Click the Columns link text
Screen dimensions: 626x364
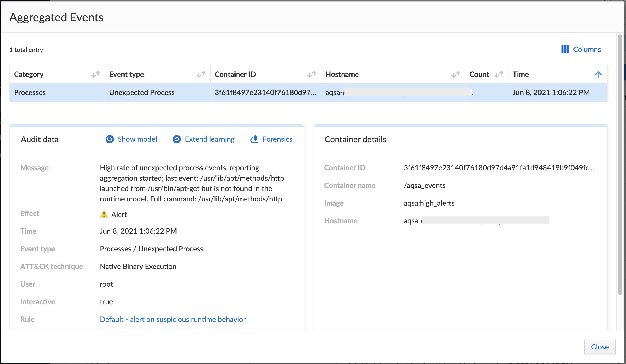587,49
